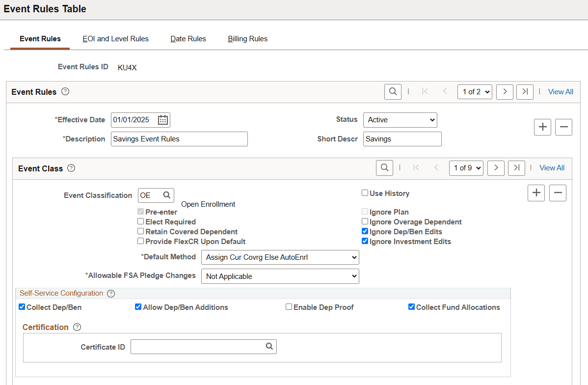Viewport: 588px width, 385px height.
Task: Open Event Classification lookup magnifier
Action: point(167,195)
